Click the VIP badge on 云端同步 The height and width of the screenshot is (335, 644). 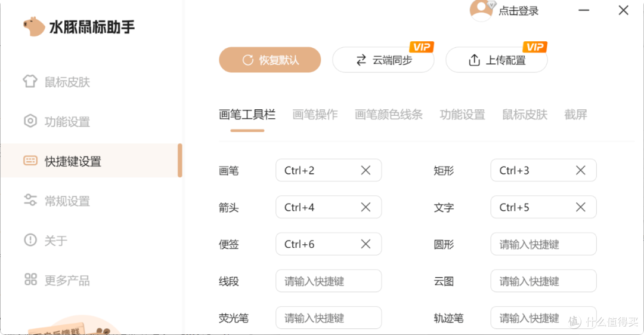click(x=422, y=47)
